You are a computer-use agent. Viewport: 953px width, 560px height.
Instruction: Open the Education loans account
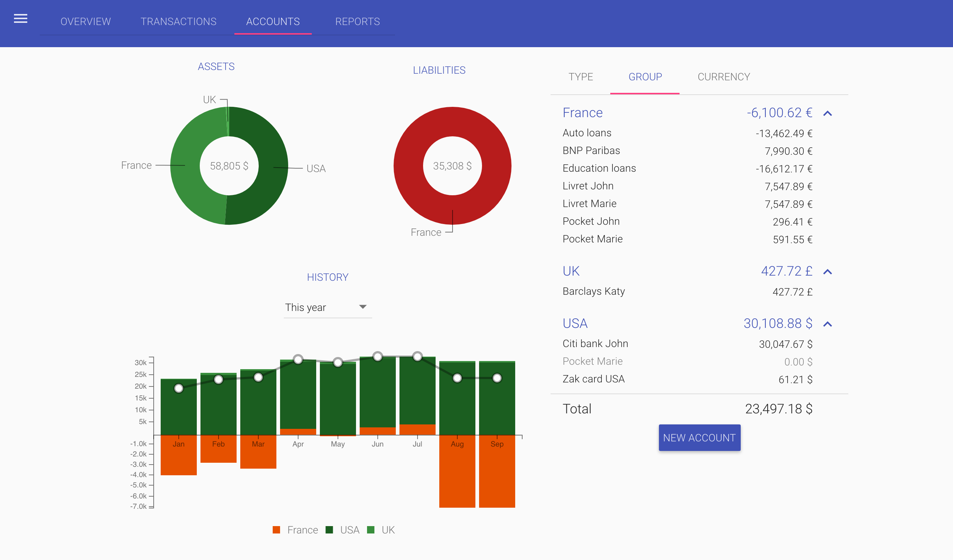coord(599,168)
